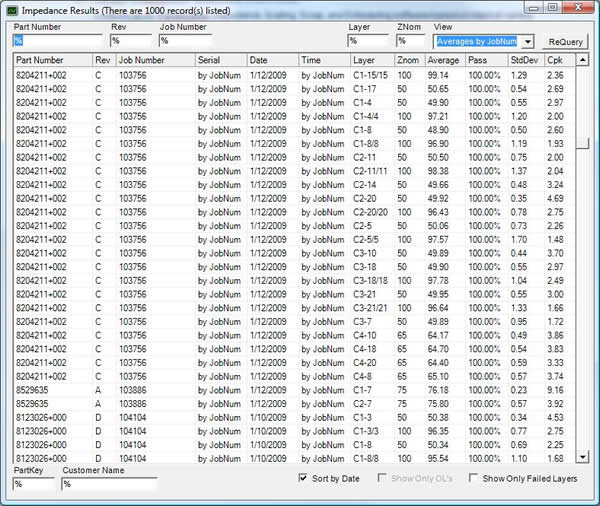
Task: Click the StdDev column header
Action: point(526,60)
